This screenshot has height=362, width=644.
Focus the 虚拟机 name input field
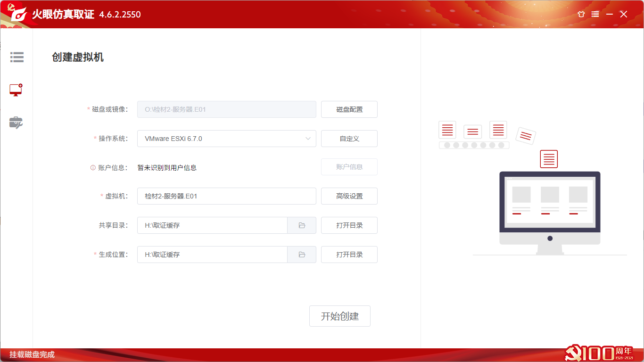(227, 196)
